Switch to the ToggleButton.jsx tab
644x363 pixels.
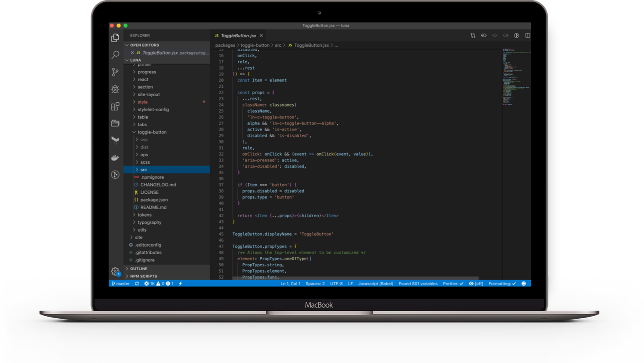tap(238, 35)
